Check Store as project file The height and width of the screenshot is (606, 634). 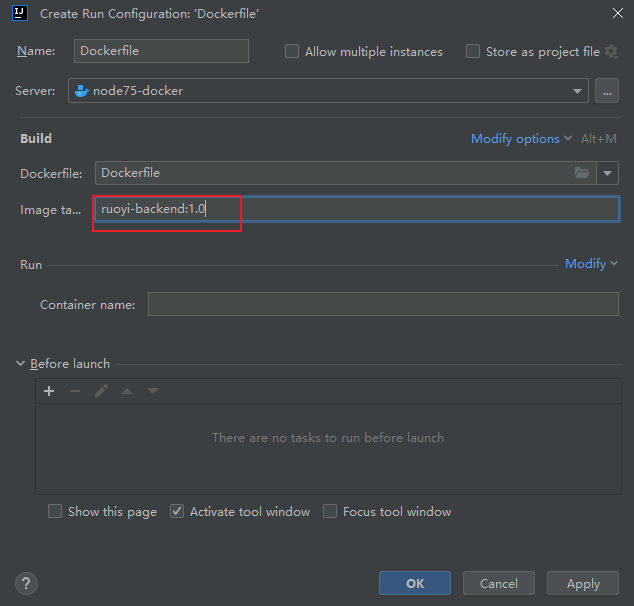coord(473,52)
